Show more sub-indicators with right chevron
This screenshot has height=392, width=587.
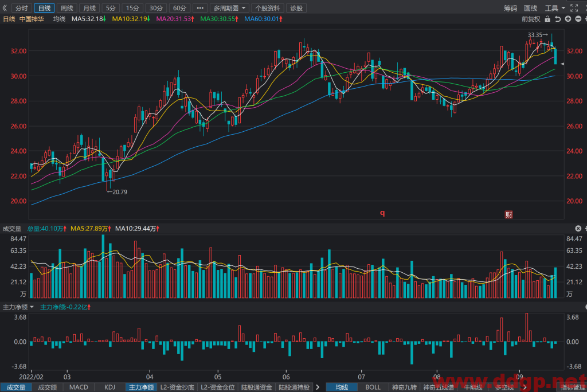click(318, 387)
